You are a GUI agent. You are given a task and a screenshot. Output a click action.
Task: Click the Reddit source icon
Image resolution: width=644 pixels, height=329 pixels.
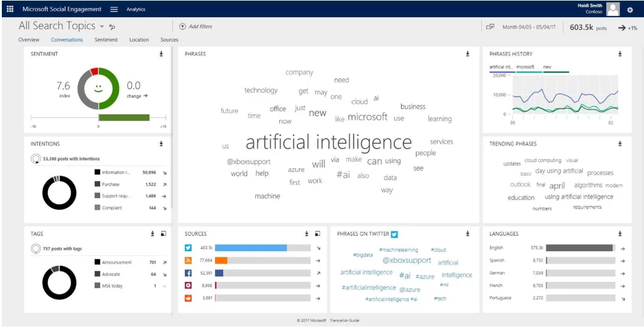point(189,298)
